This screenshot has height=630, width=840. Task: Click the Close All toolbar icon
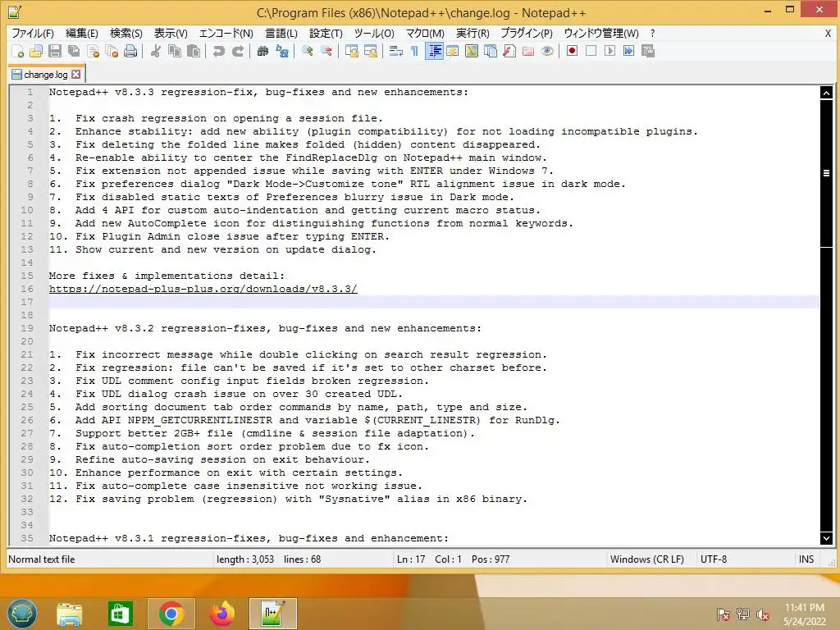coord(112,51)
